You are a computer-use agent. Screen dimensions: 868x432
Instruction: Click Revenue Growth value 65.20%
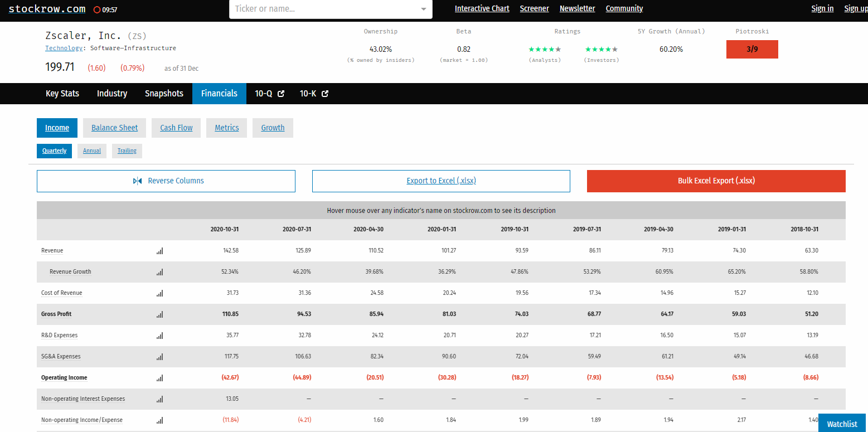736,272
